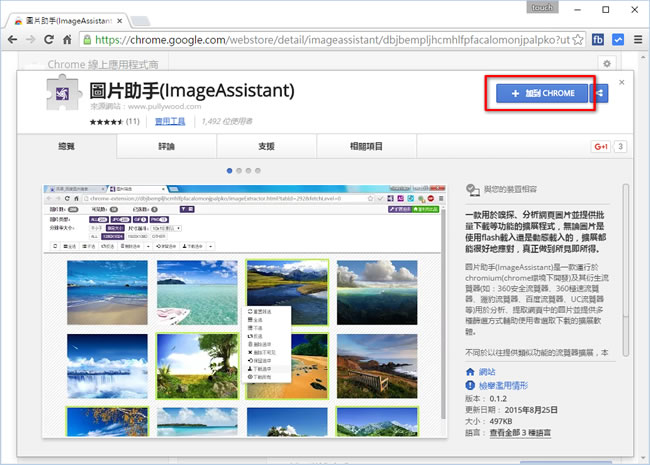Click the address bar URL field
Viewport: 650px width, 465px height.
333,40
